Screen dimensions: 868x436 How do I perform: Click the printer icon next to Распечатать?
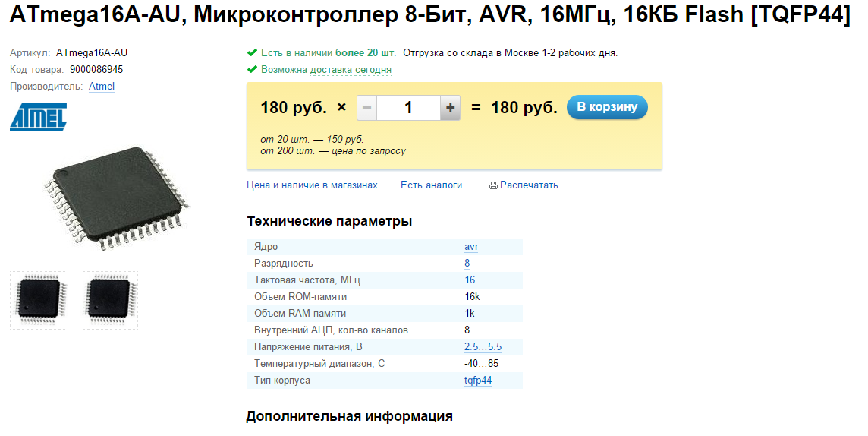tap(493, 185)
